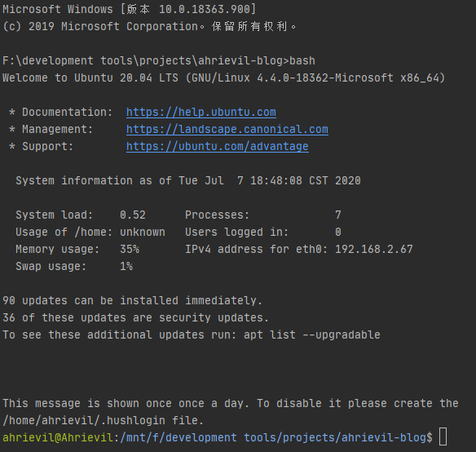Click the '36 of these updates' security line
The height and width of the screenshot is (452, 476).
pos(135,317)
